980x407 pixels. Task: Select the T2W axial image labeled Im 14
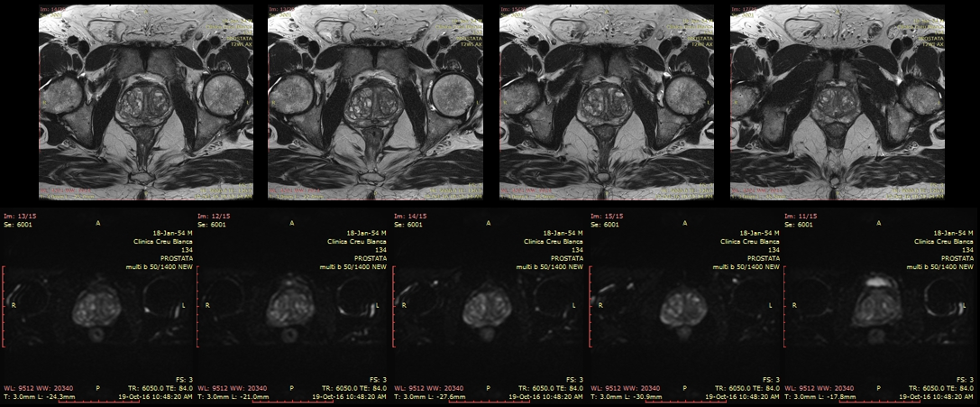[146, 101]
